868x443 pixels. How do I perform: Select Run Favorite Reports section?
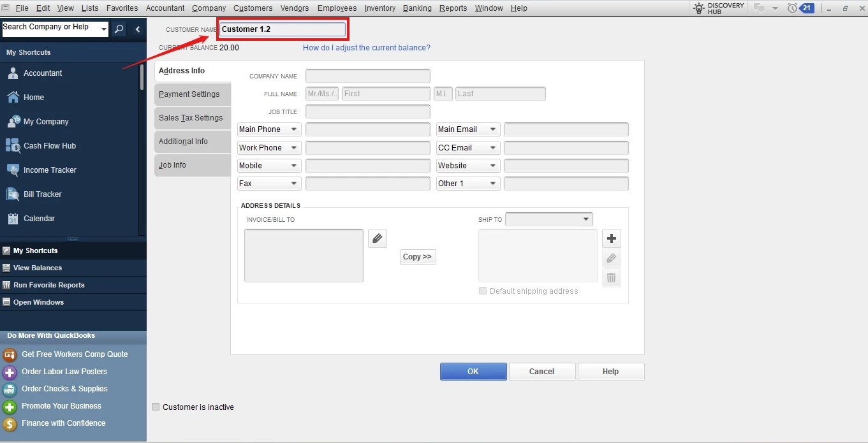tap(73, 285)
